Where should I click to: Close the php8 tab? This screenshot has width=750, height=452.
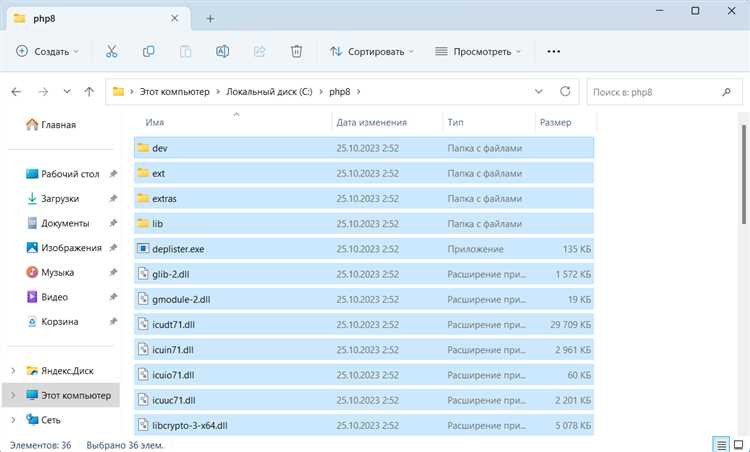175,18
